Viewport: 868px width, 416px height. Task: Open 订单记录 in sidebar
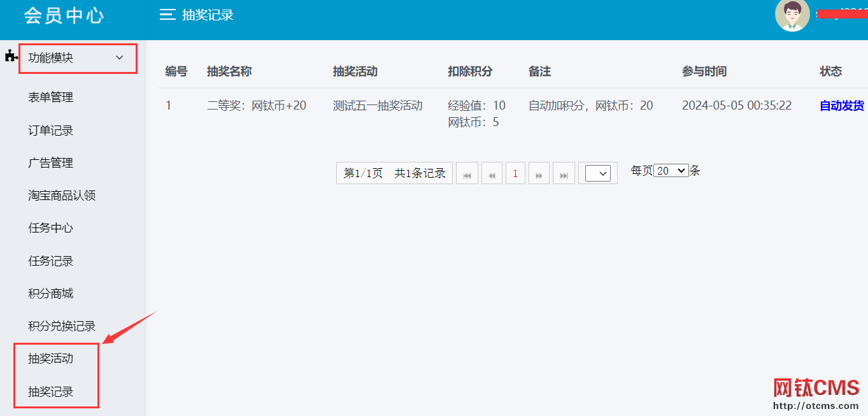[x=51, y=131]
